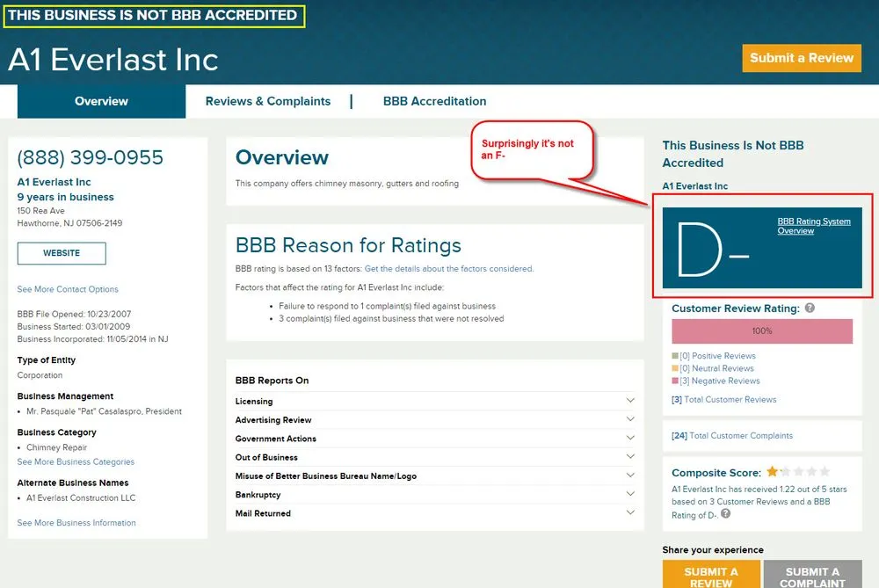Open See More Contact Options link

(x=68, y=289)
